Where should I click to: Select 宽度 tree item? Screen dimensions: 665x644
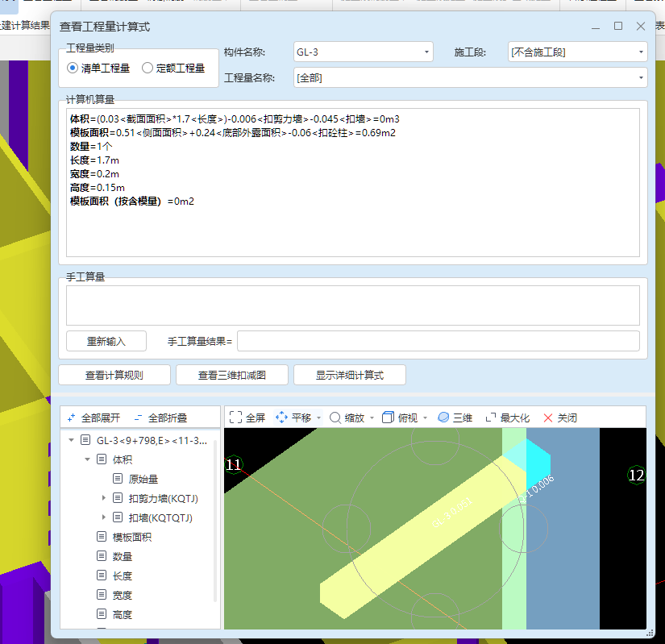coord(123,595)
